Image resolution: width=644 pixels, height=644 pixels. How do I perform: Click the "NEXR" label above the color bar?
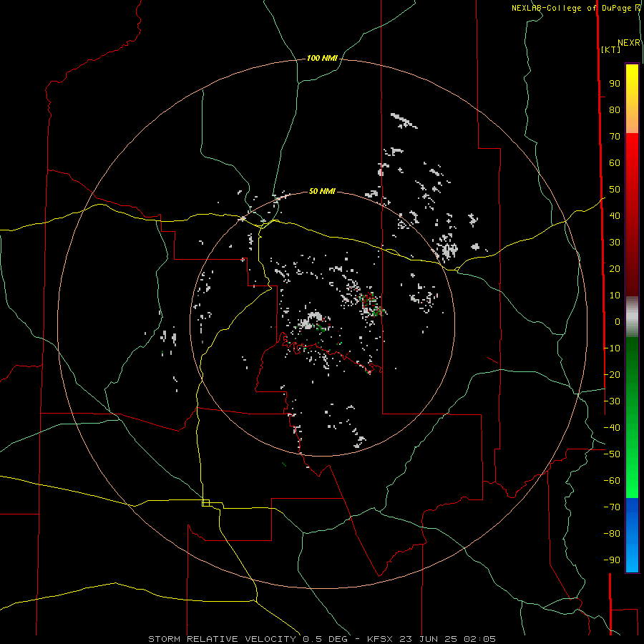coord(629,43)
